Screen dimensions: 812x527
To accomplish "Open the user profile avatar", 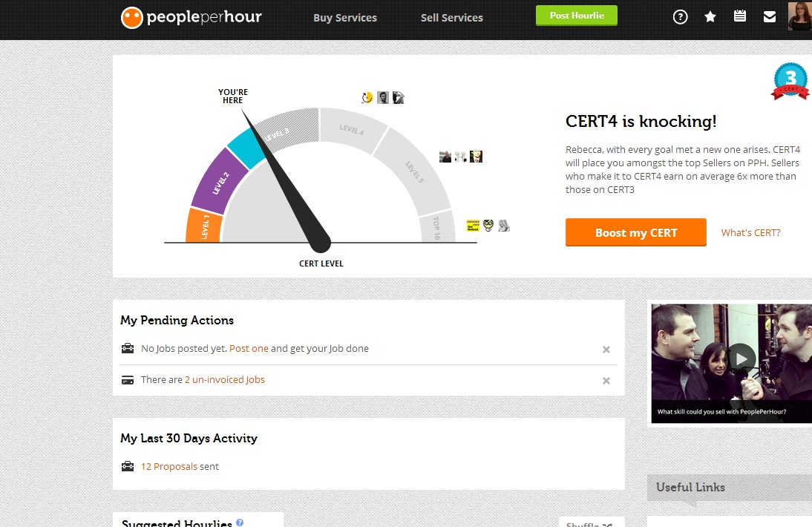I will tap(799, 16).
